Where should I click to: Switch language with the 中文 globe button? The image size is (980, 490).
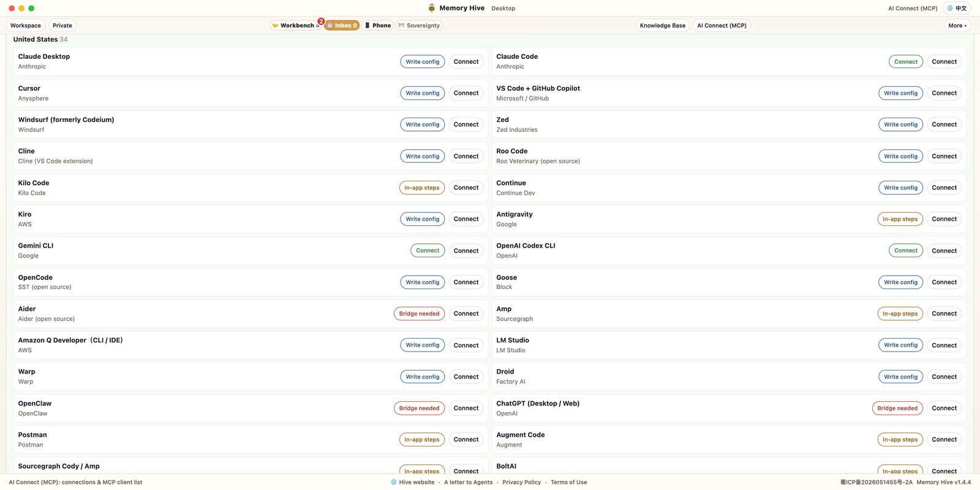[x=957, y=8]
